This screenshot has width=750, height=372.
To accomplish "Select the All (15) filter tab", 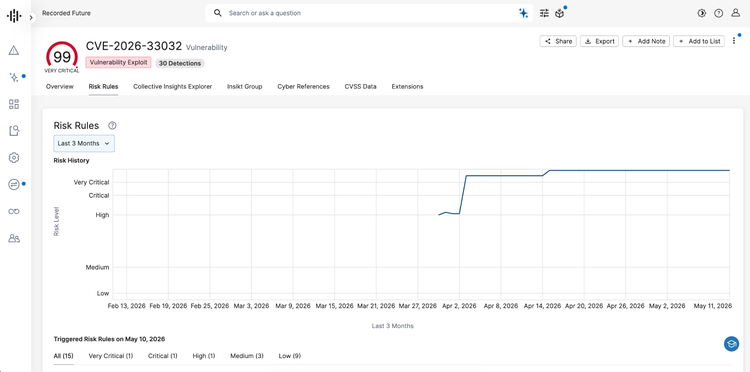I will pos(64,356).
